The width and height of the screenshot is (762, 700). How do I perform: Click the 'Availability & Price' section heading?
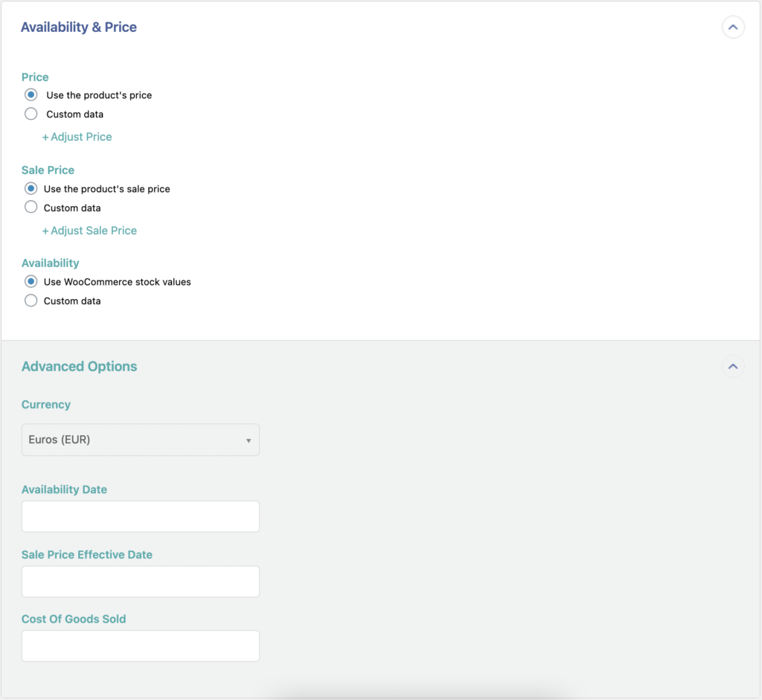click(78, 27)
